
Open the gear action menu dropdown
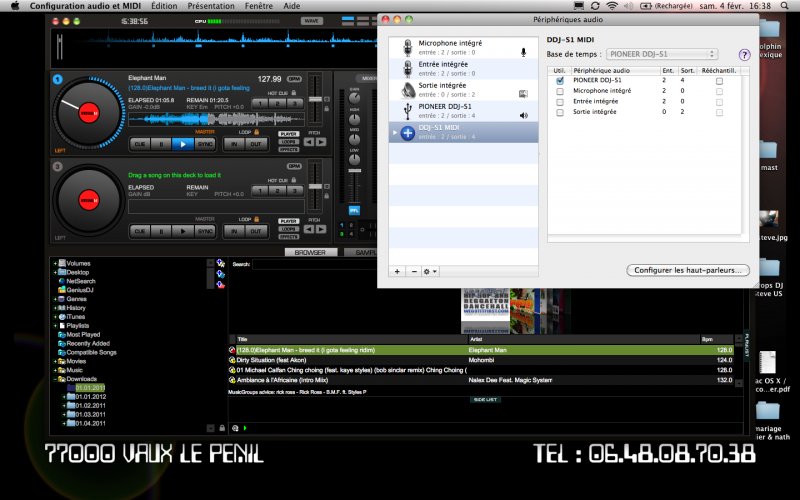(431, 271)
